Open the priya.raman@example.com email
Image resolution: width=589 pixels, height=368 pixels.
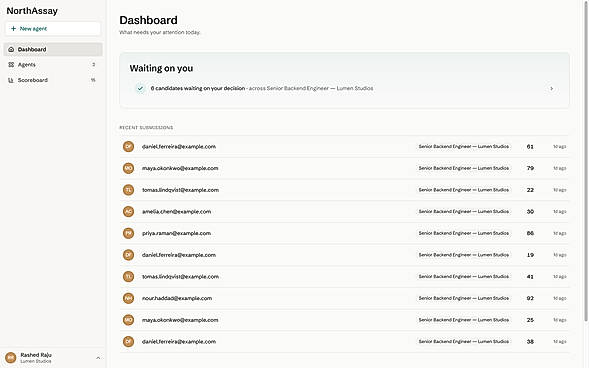(x=176, y=233)
